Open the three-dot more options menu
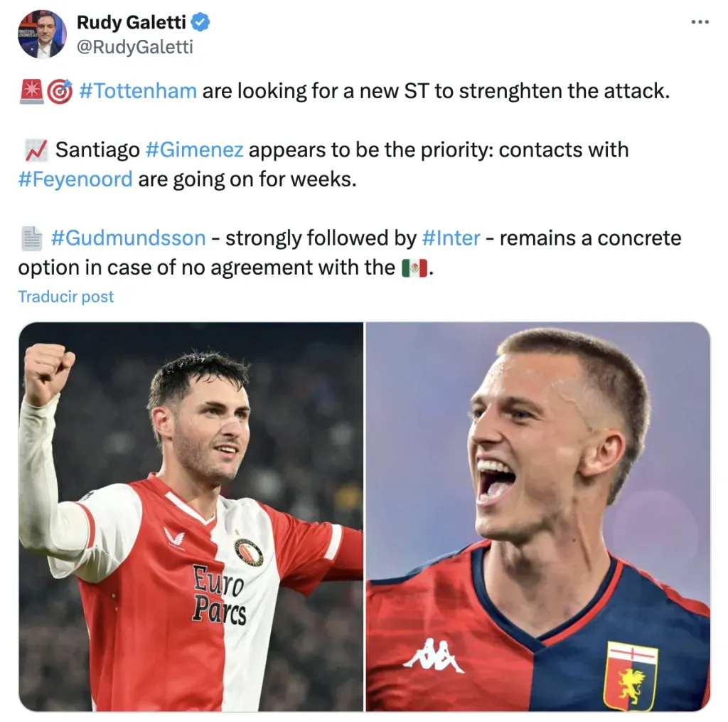Viewport: 728px width, 722px height. click(x=700, y=22)
